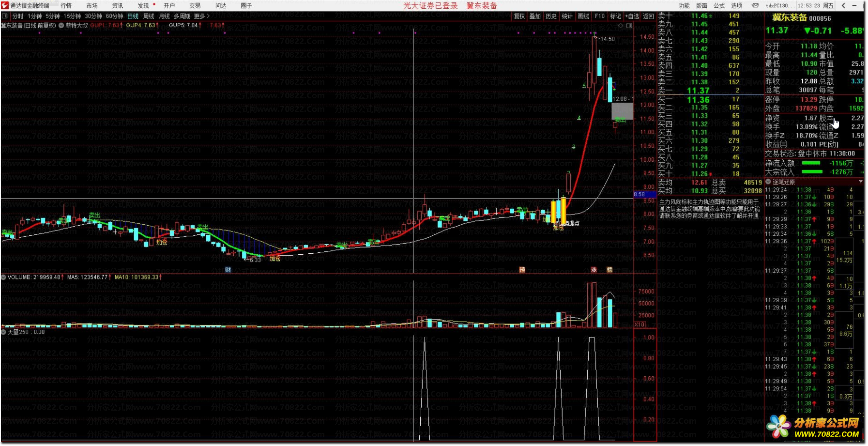Click the 预 event marker on chart
Image resolution: width=868 pixels, height=446 pixels.
(522, 270)
